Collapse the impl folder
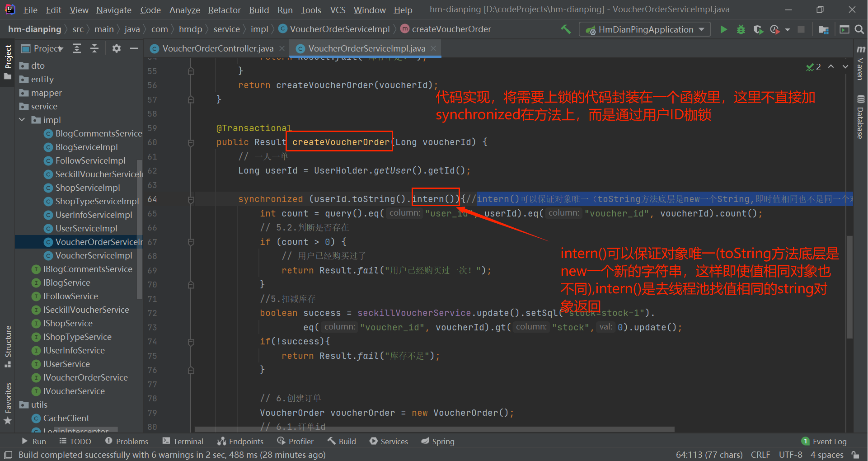Screen dimensions: 868x461 pos(22,120)
